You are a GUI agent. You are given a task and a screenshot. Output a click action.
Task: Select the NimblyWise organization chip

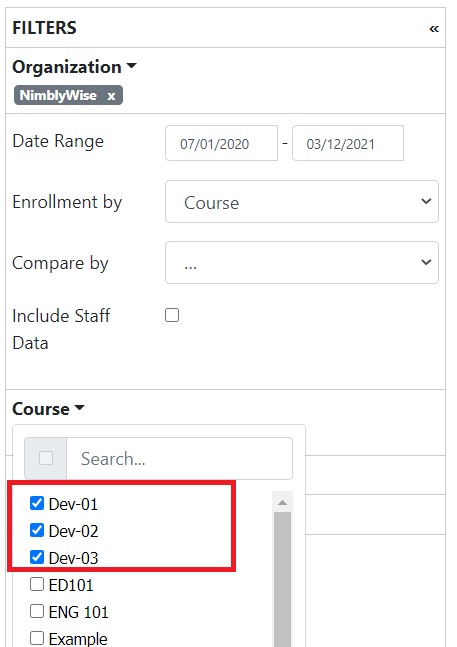pyautogui.click(x=58, y=95)
